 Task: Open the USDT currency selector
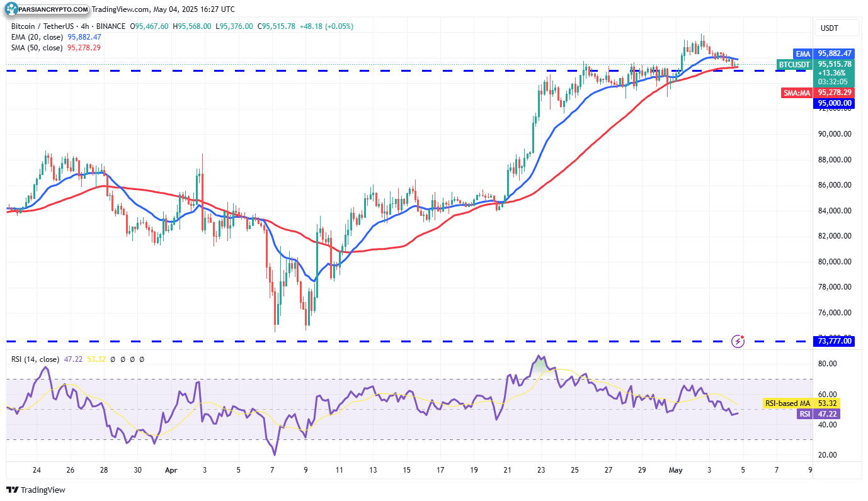837,28
